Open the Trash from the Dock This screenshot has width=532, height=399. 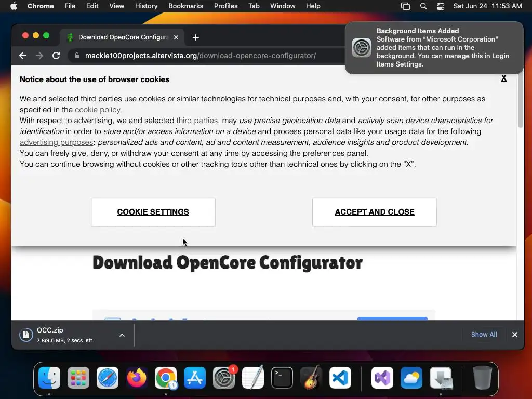click(x=482, y=378)
